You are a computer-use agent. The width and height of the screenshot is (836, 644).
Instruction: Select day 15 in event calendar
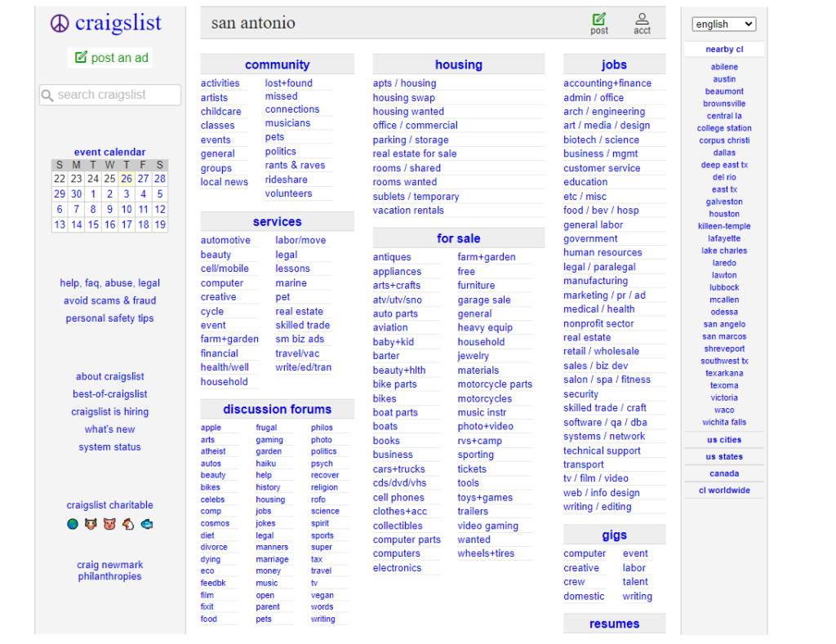click(x=93, y=224)
